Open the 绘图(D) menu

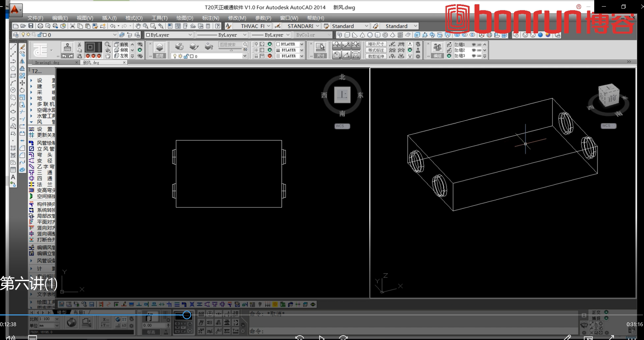pyautogui.click(x=185, y=18)
